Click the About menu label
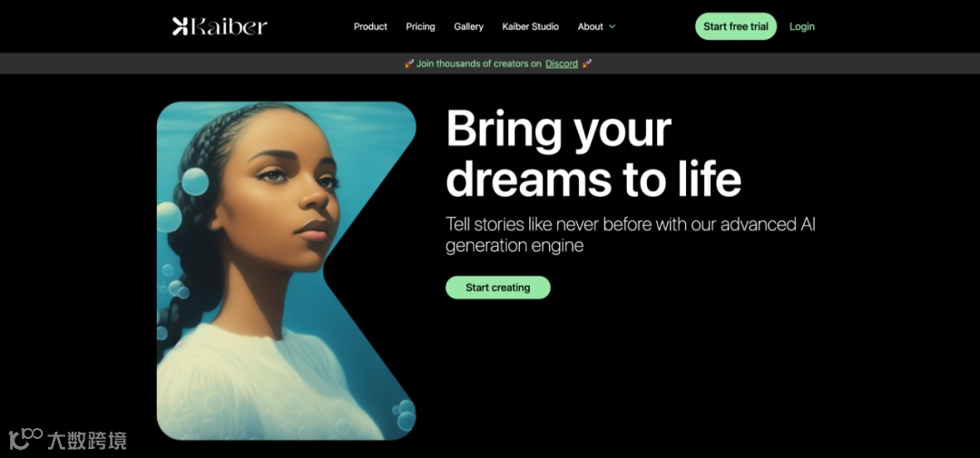 pyautogui.click(x=591, y=26)
